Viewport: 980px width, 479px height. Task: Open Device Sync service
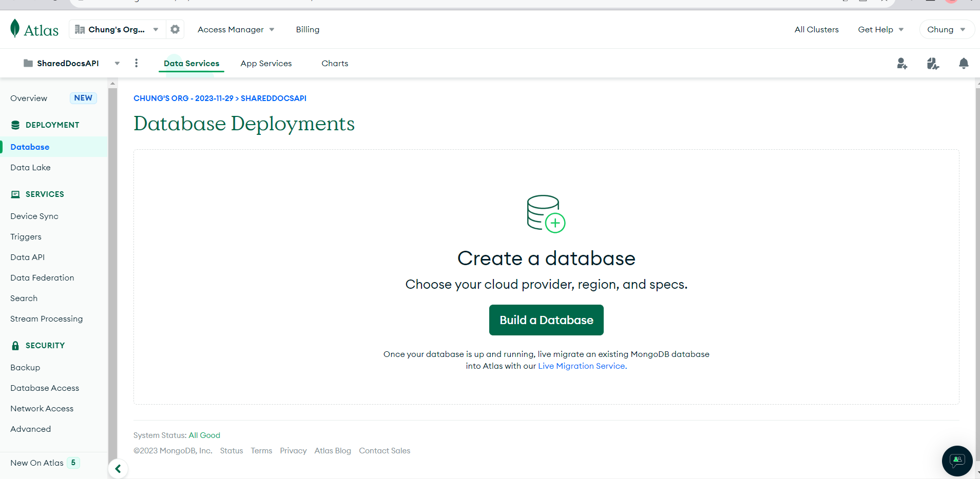[34, 216]
